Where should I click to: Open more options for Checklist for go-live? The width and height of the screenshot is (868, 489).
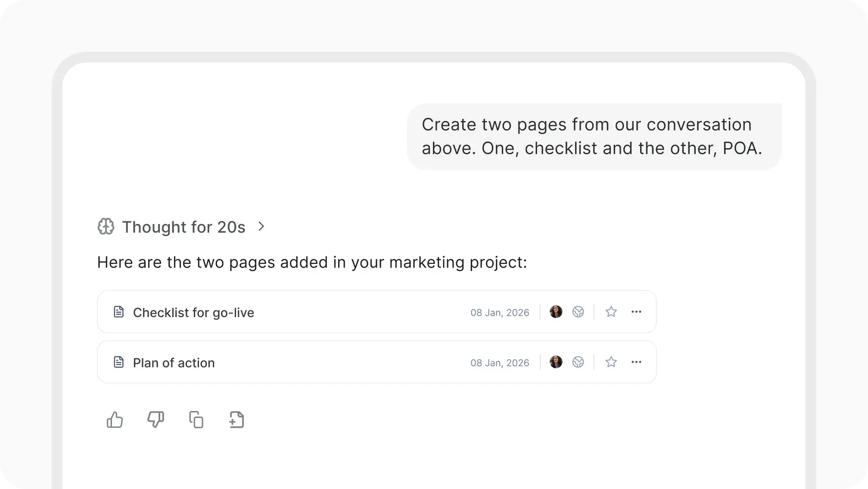pos(636,312)
